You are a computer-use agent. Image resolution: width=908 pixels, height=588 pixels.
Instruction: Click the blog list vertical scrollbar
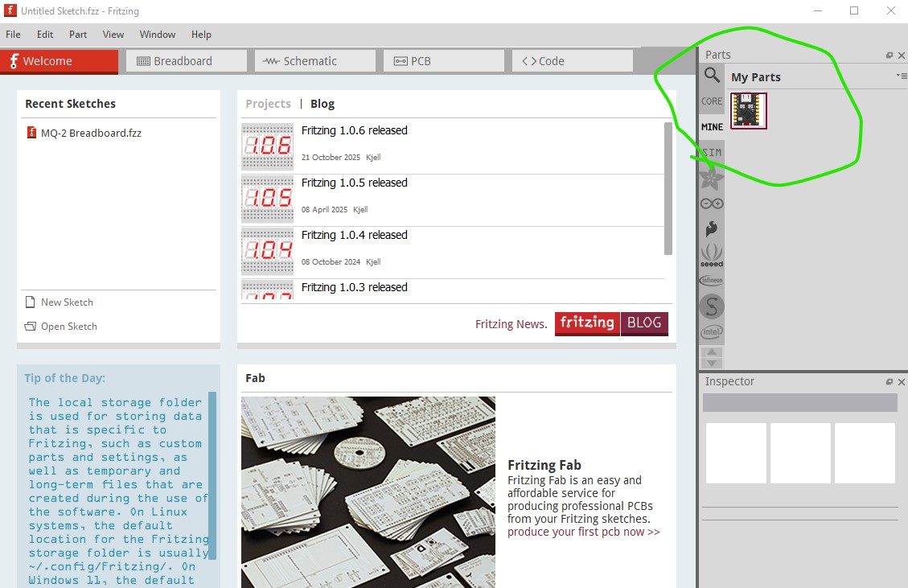coord(668,189)
